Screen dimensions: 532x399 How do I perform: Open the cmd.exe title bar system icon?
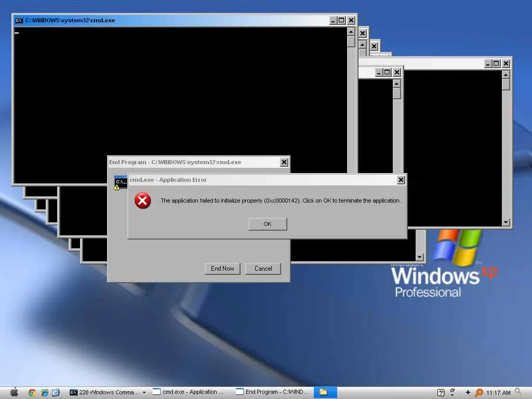point(19,20)
